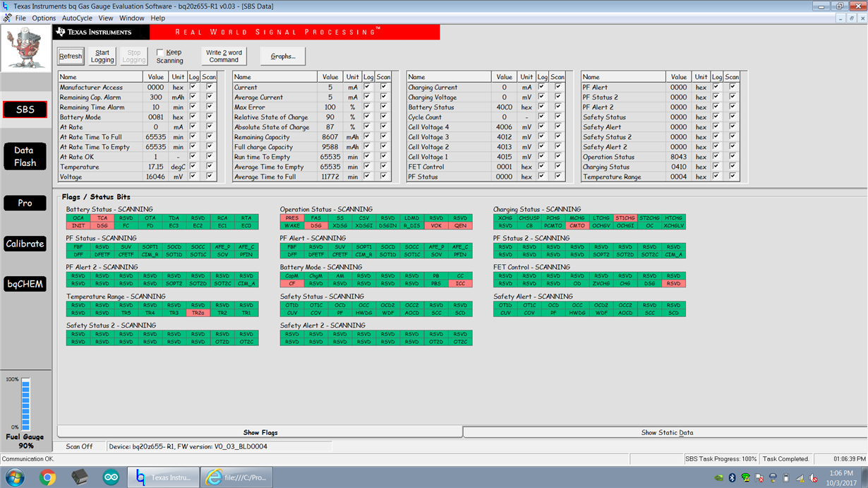Open the Window menu

132,18
